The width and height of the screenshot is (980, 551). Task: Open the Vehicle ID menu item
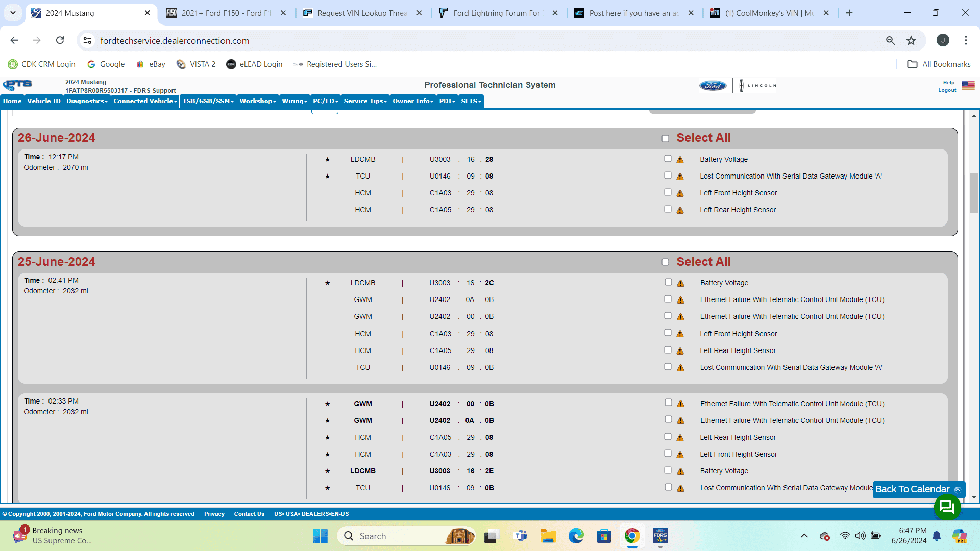pyautogui.click(x=44, y=101)
